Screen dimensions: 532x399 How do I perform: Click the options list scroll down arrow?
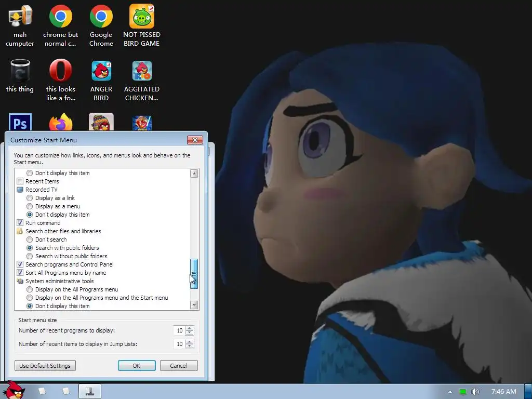pyautogui.click(x=194, y=305)
